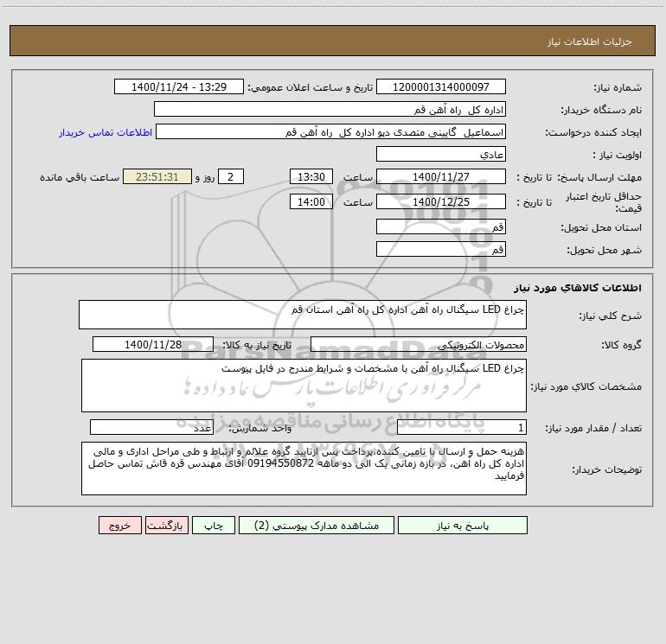Click the delivery province field قم
Image resolution: width=666 pixels, height=644 pixels.
point(441,227)
